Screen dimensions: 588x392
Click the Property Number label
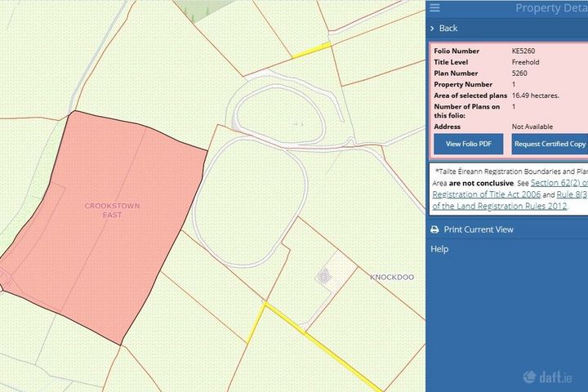(x=463, y=84)
